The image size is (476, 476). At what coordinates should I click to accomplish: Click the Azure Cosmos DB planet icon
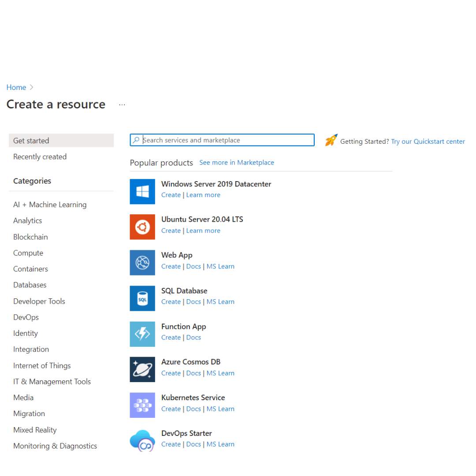142,369
